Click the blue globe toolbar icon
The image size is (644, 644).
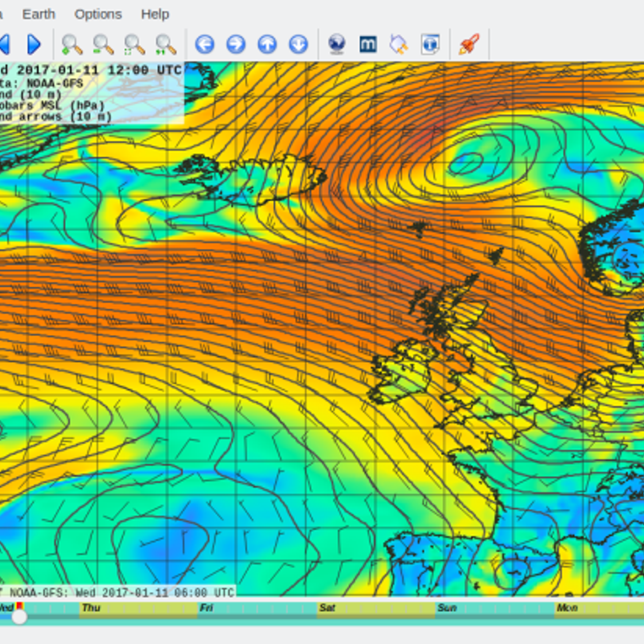click(x=336, y=45)
